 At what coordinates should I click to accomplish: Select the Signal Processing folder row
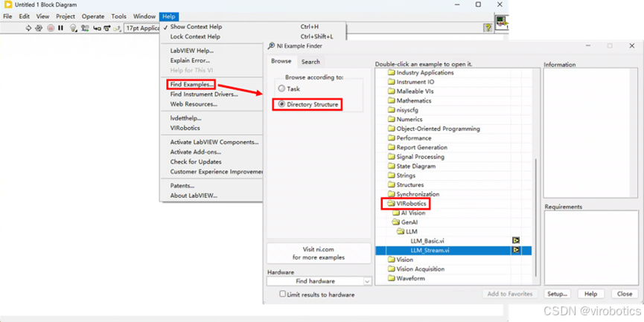(x=420, y=157)
